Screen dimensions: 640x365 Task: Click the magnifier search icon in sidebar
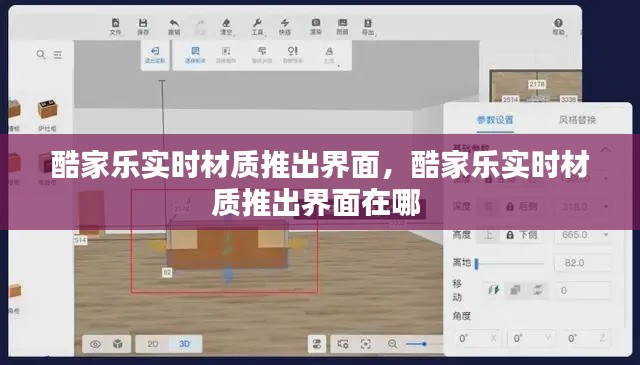pos(41,54)
